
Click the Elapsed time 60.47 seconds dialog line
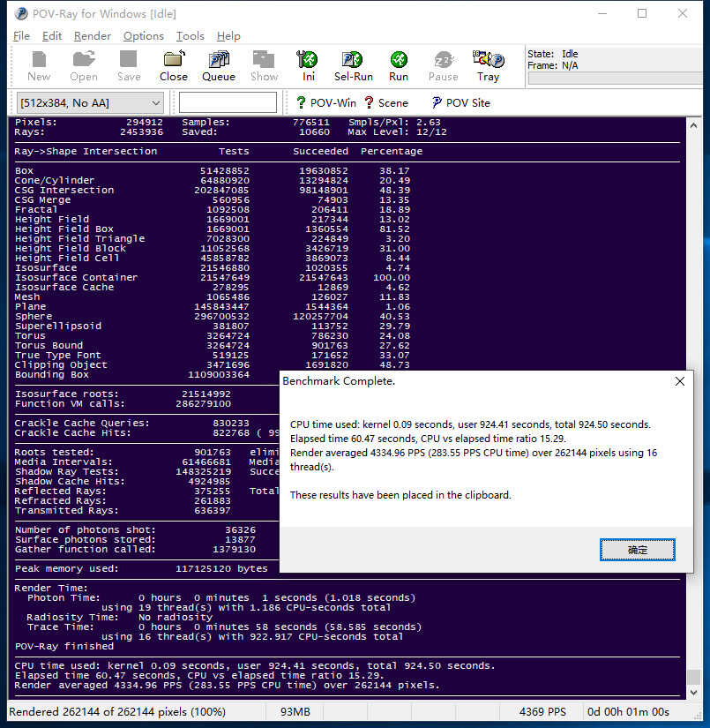pos(428,439)
